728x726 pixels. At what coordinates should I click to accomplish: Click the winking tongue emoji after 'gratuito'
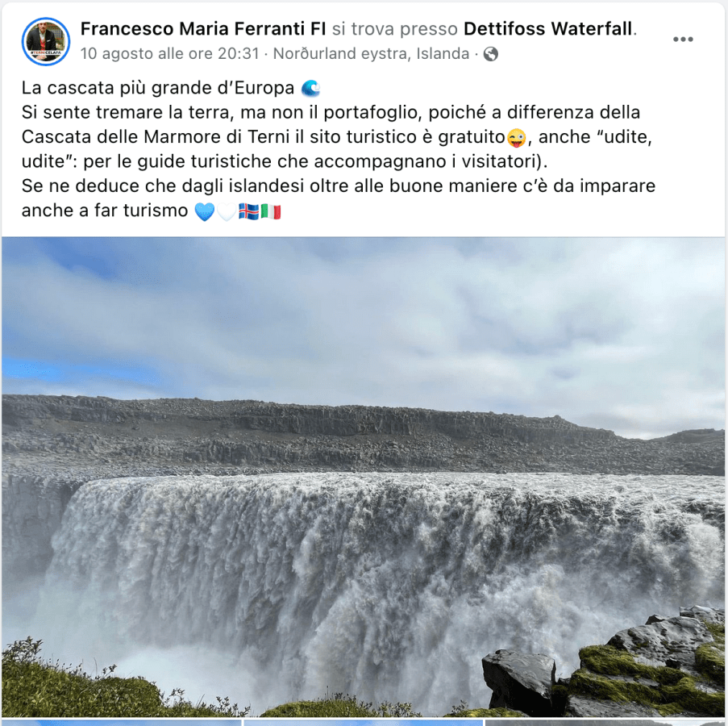(516, 137)
